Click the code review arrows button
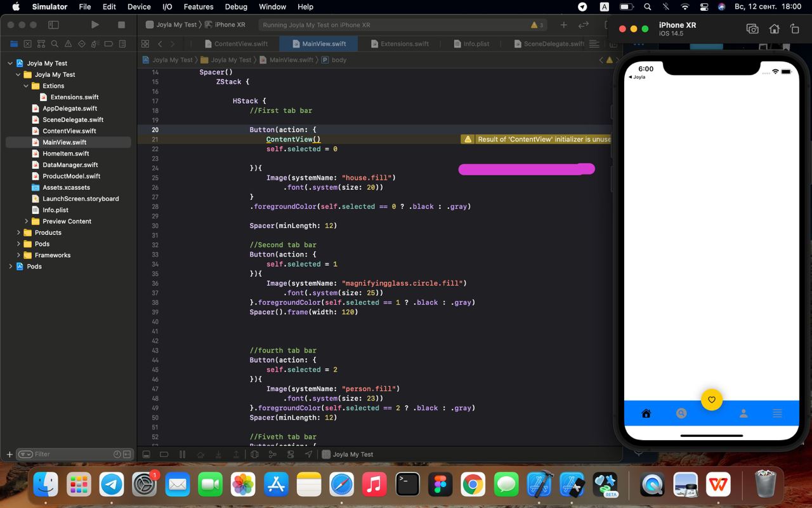812x508 pixels. (584, 25)
